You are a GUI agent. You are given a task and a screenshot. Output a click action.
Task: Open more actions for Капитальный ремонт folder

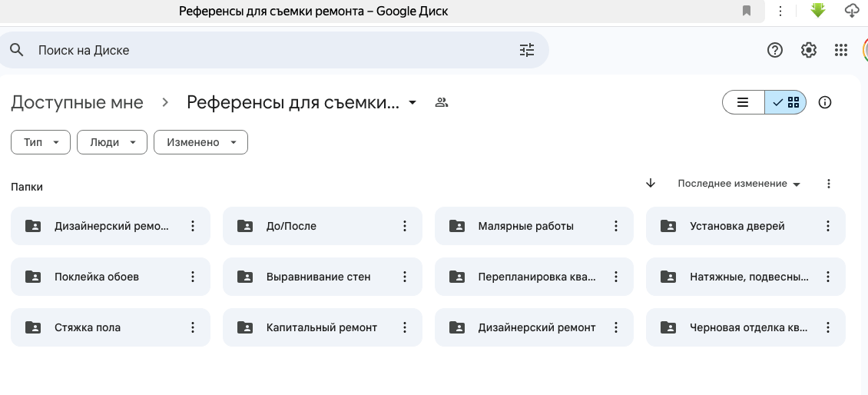pos(404,327)
